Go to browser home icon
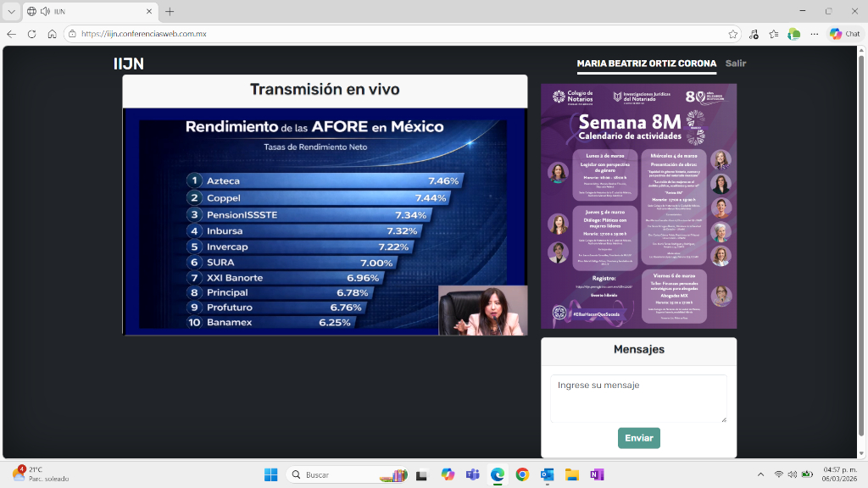Screen dimensions: 868x488 pyautogui.click(x=52, y=34)
